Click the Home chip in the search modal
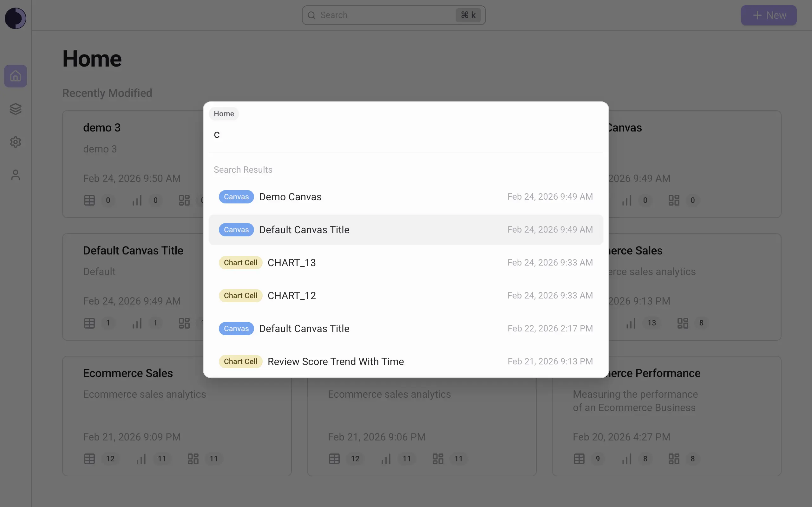Viewport: 812px width, 507px height. [224, 114]
